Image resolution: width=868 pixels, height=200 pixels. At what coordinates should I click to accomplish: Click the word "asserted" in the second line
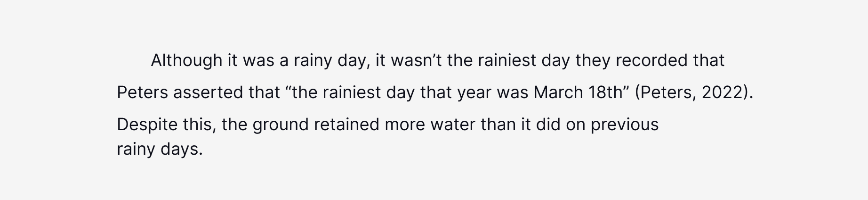click(208, 93)
